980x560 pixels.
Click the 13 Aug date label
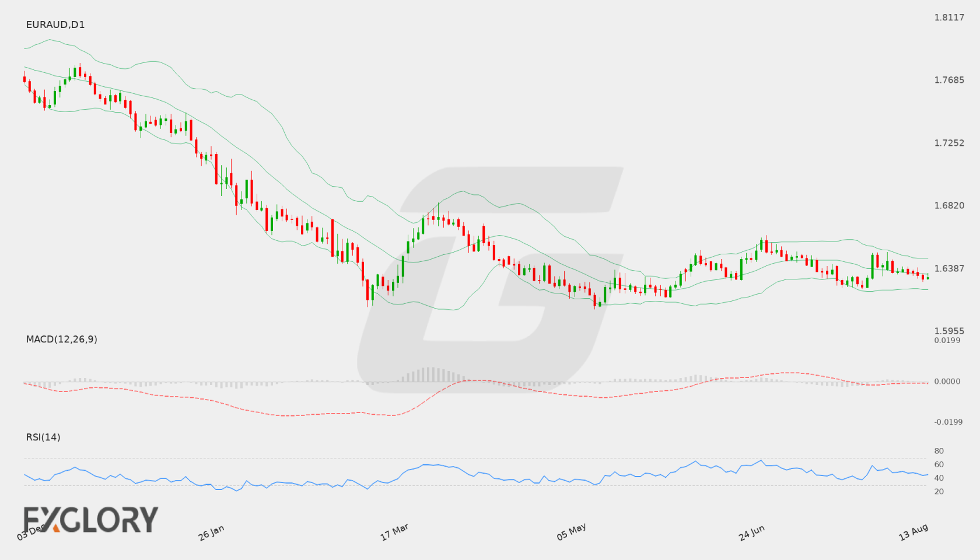click(914, 532)
